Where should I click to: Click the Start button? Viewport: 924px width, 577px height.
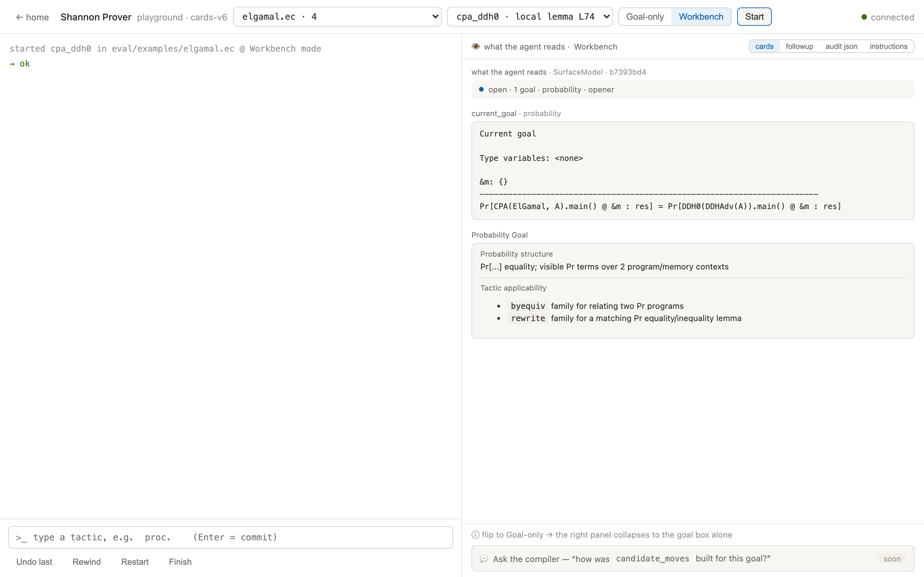point(754,17)
